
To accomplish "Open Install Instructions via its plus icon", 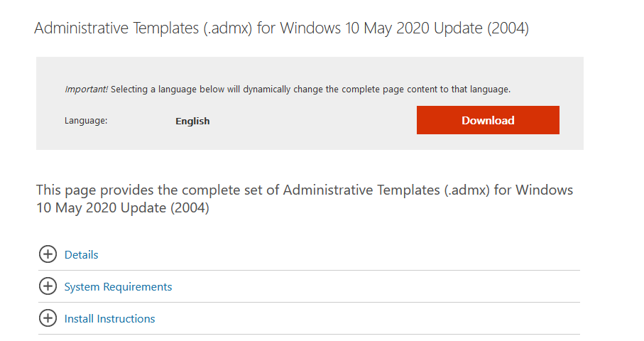I will click(48, 318).
